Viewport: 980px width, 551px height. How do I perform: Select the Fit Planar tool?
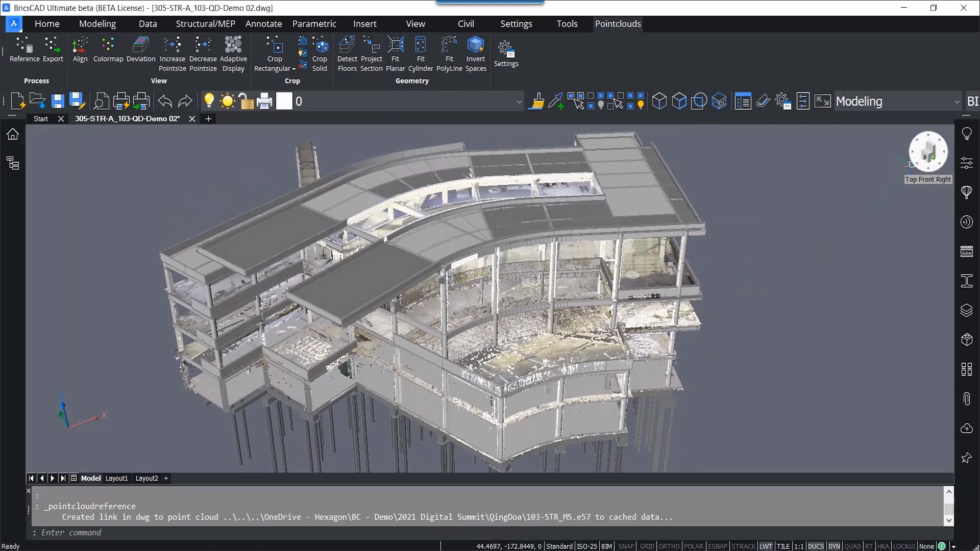pos(396,53)
